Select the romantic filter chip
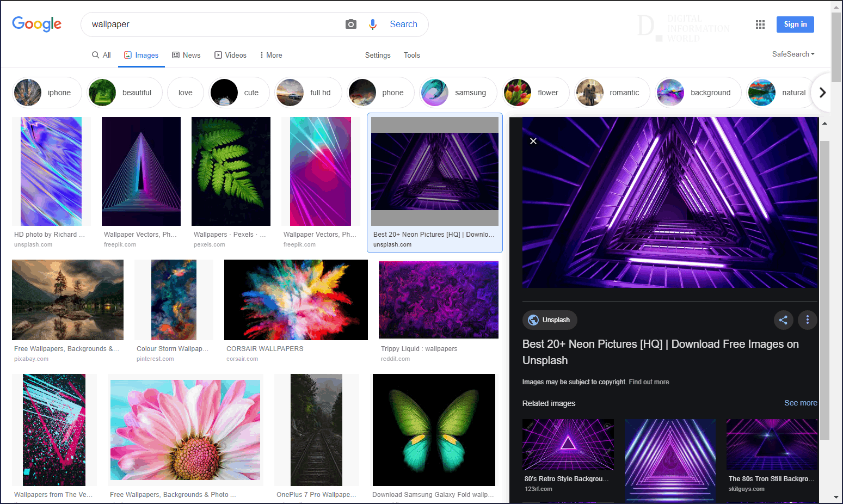Viewport: 843px width, 504px height. 612,93
